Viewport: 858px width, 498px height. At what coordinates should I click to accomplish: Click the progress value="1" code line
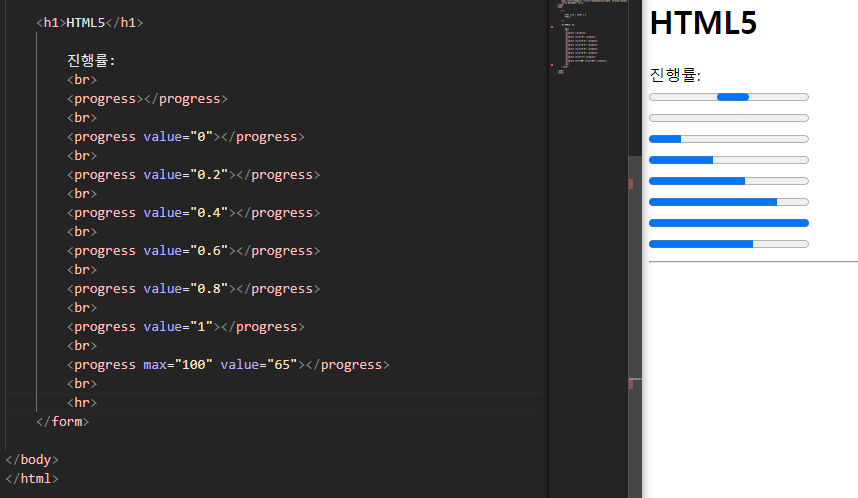pyautogui.click(x=185, y=327)
